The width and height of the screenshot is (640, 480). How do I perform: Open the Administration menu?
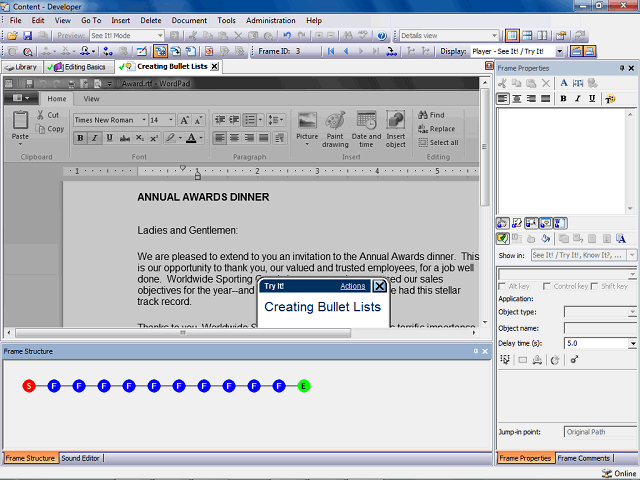[x=271, y=20]
